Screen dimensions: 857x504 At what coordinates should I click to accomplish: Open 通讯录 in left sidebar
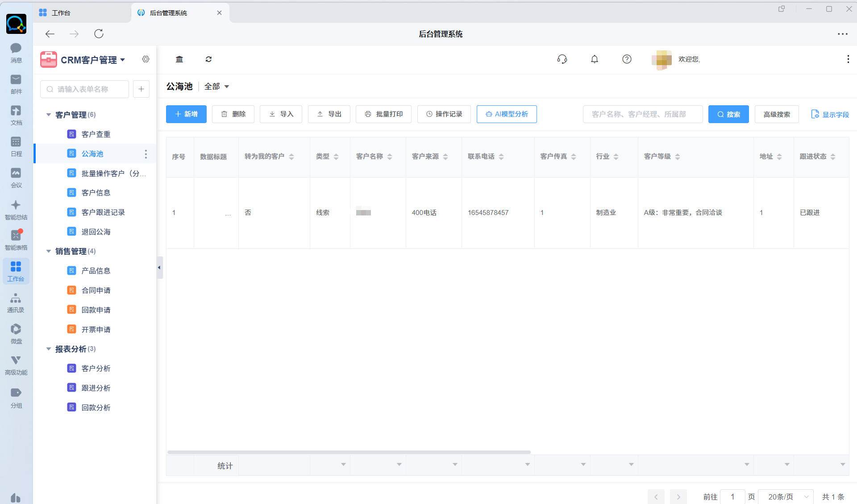pyautogui.click(x=16, y=302)
